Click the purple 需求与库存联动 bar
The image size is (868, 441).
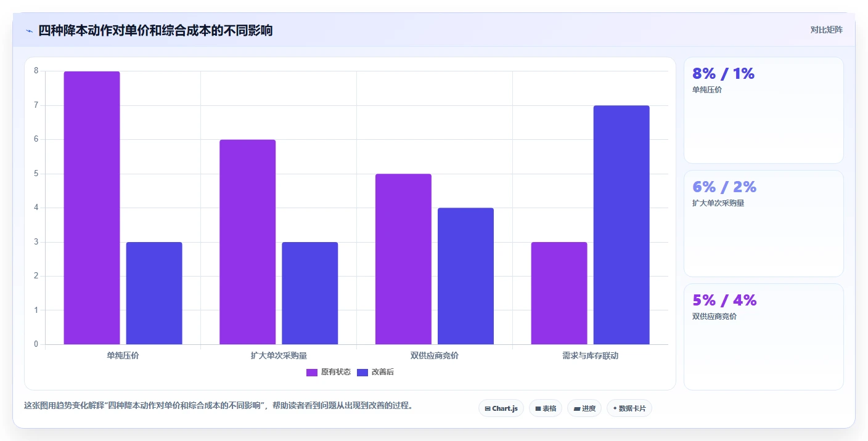559,293
